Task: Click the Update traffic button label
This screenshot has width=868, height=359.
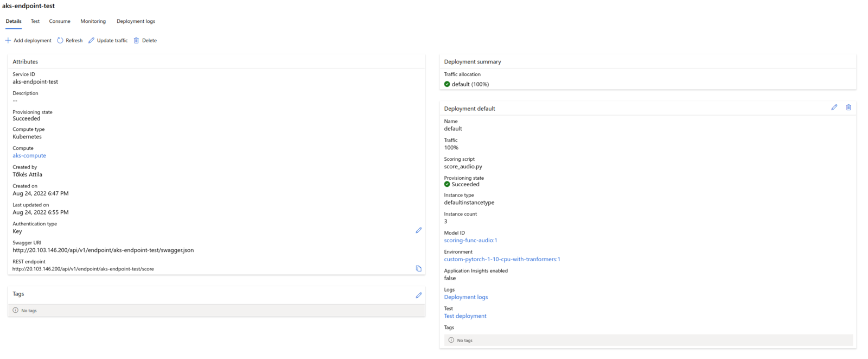Action: coord(112,41)
